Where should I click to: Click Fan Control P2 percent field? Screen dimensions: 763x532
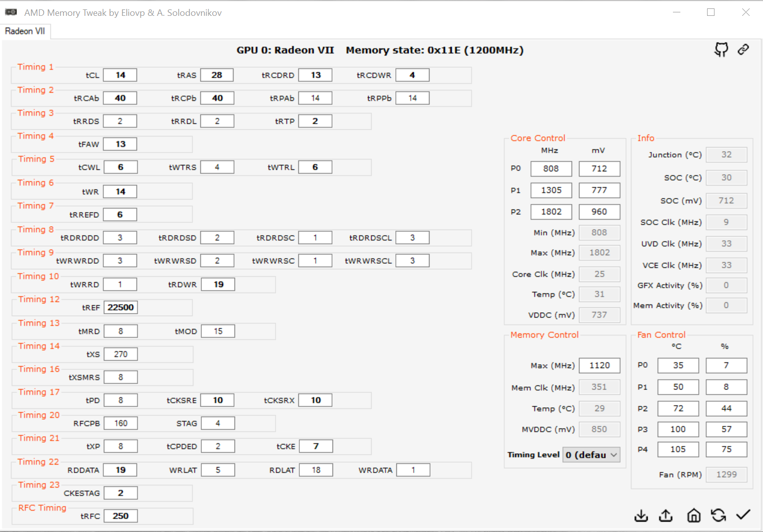pos(726,408)
